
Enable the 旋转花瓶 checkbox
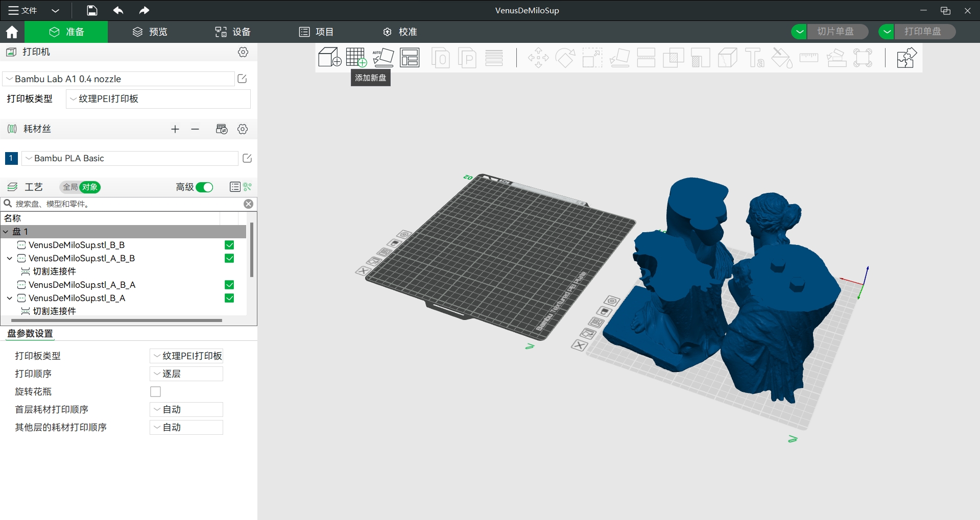[x=156, y=391]
